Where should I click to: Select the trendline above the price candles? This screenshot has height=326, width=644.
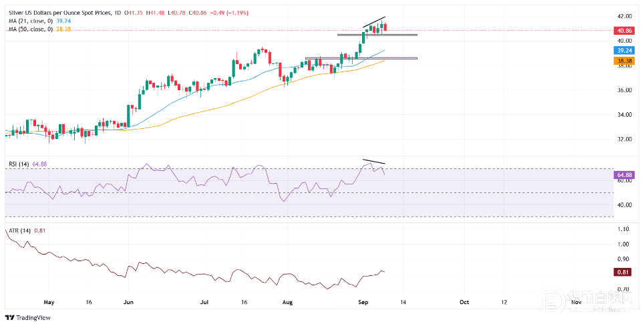click(373, 23)
